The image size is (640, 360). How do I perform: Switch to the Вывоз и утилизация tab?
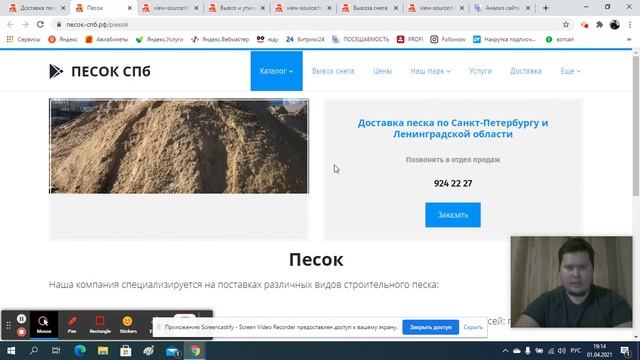point(237,8)
